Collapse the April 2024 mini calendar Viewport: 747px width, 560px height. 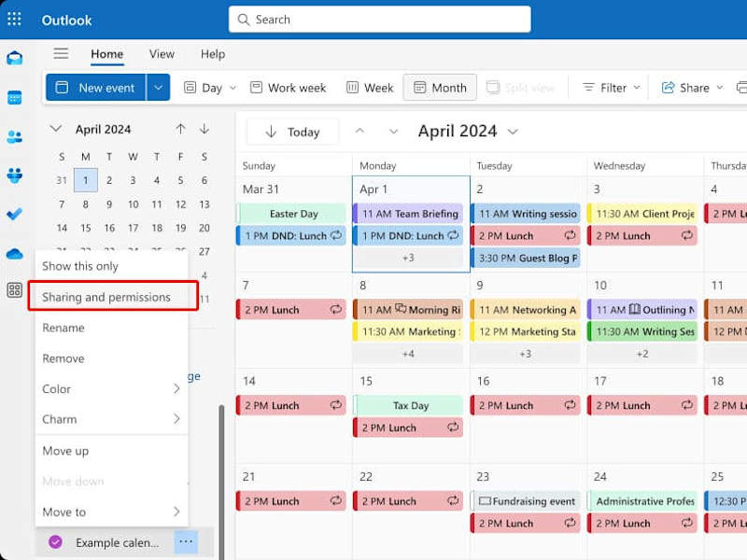point(56,129)
